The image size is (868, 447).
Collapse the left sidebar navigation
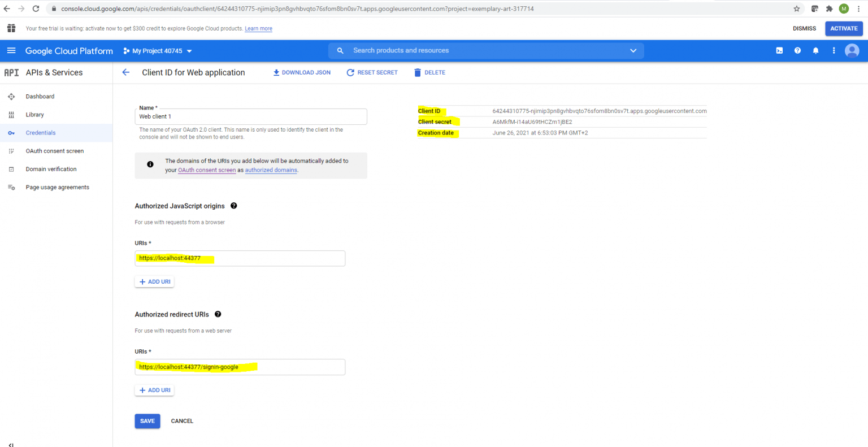pyautogui.click(x=11, y=444)
